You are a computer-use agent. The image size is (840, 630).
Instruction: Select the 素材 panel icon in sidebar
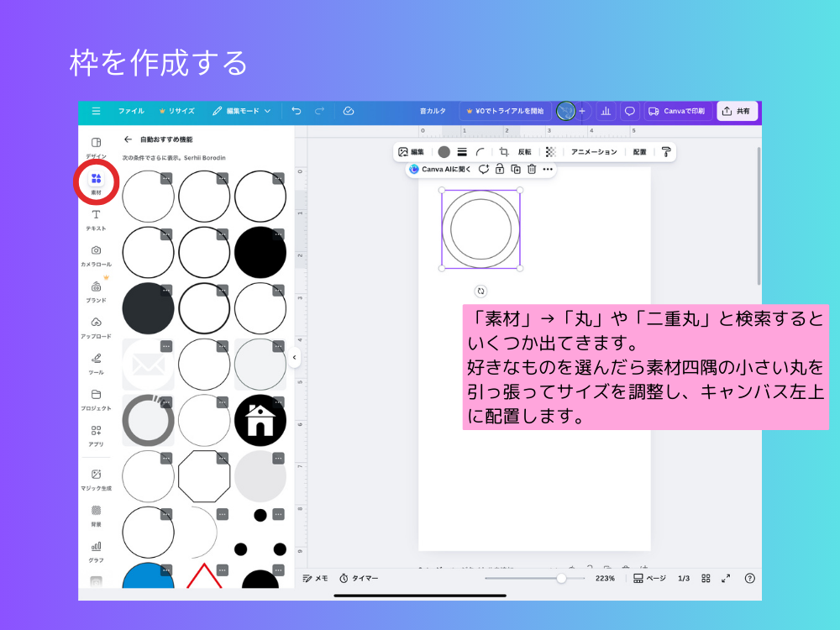coord(97,179)
